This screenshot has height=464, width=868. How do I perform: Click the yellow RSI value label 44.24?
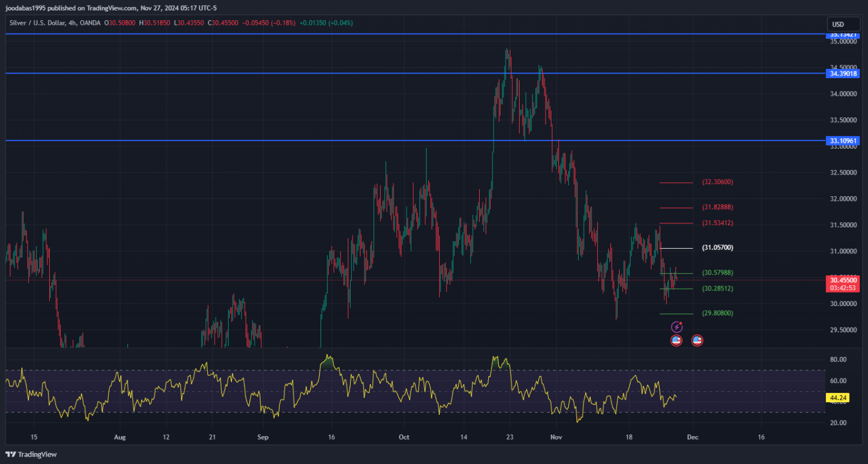pyautogui.click(x=838, y=398)
